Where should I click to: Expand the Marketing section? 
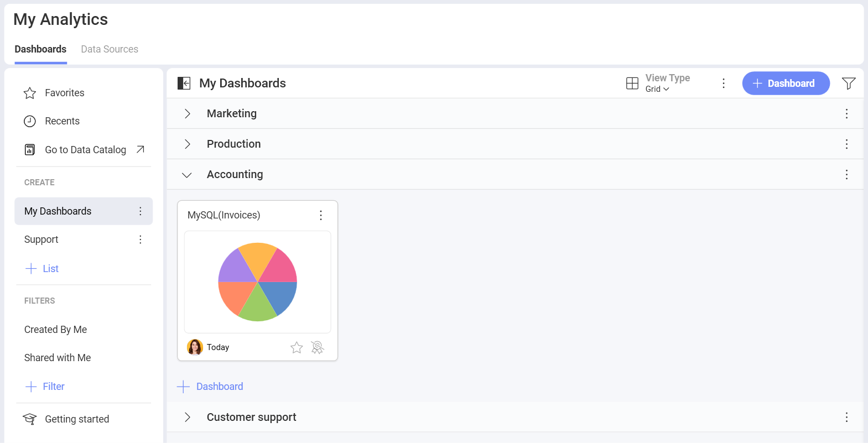[187, 113]
